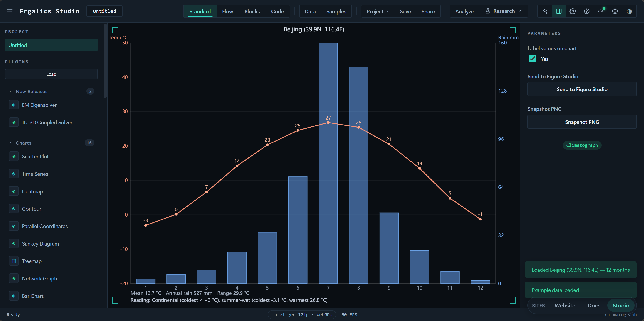
Task: Click the Analyze button
Action: coord(464,11)
